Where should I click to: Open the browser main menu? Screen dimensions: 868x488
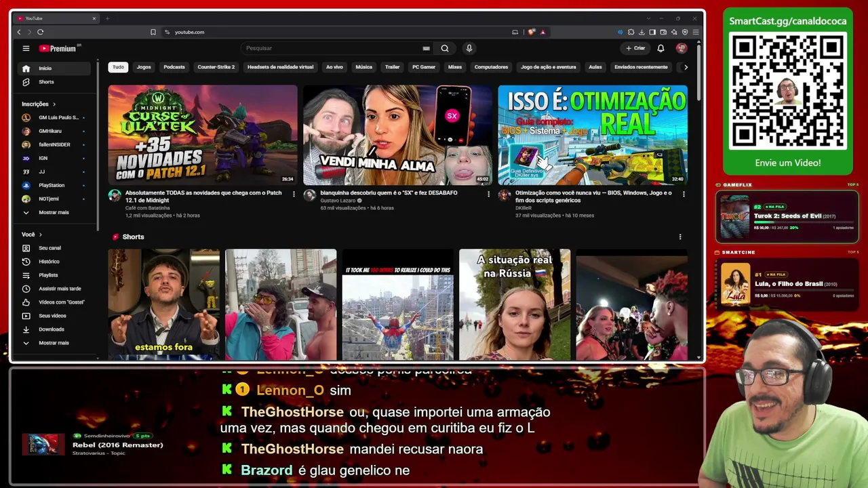tap(696, 32)
